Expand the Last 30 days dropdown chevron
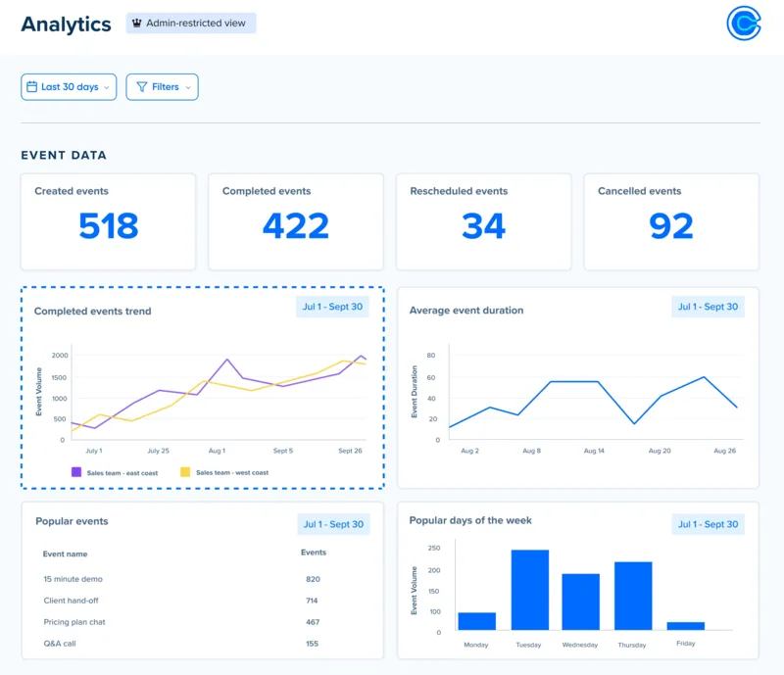 pos(107,87)
